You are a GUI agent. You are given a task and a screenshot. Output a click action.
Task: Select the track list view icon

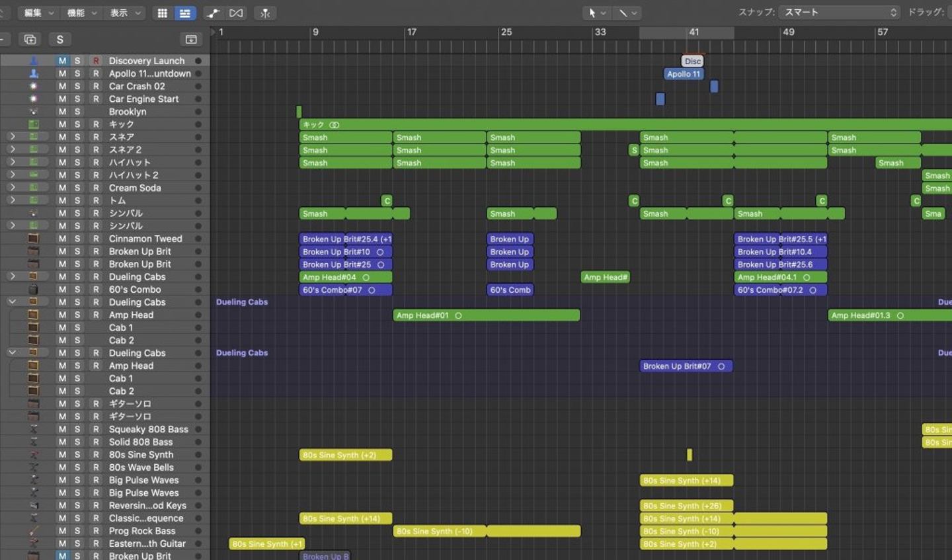(x=185, y=13)
